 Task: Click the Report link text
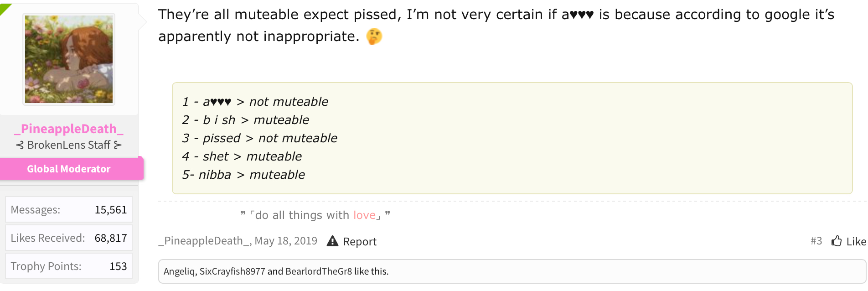click(360, 242)
